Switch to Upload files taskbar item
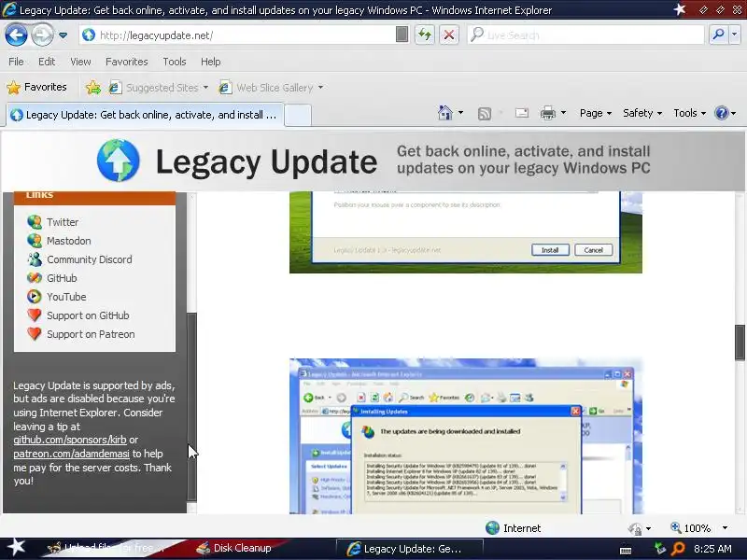The height and width of the screenshot is (560, 747). (106, 548)
